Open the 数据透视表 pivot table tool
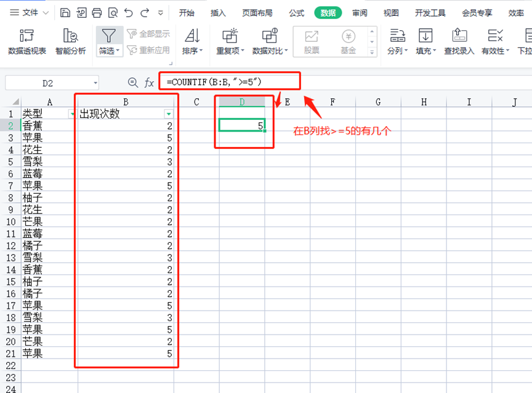 click(27, 41)
